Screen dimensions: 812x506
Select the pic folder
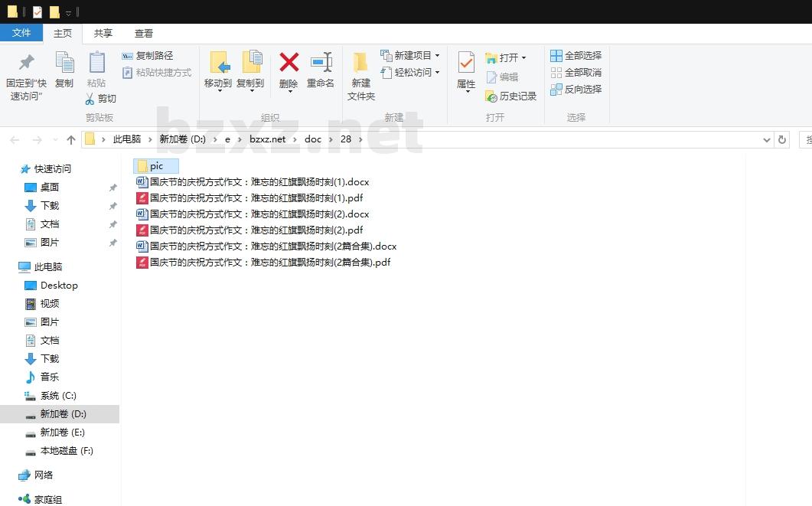[155, 166]
